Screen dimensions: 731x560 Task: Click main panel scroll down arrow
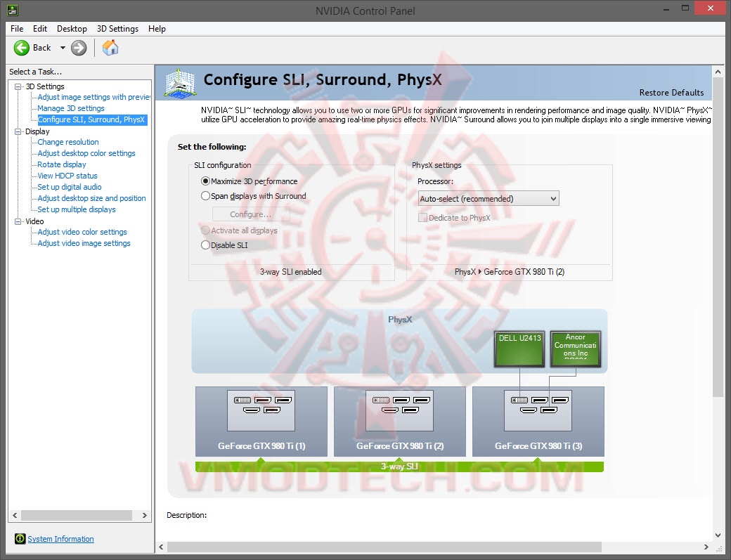[x=718, y=535]
